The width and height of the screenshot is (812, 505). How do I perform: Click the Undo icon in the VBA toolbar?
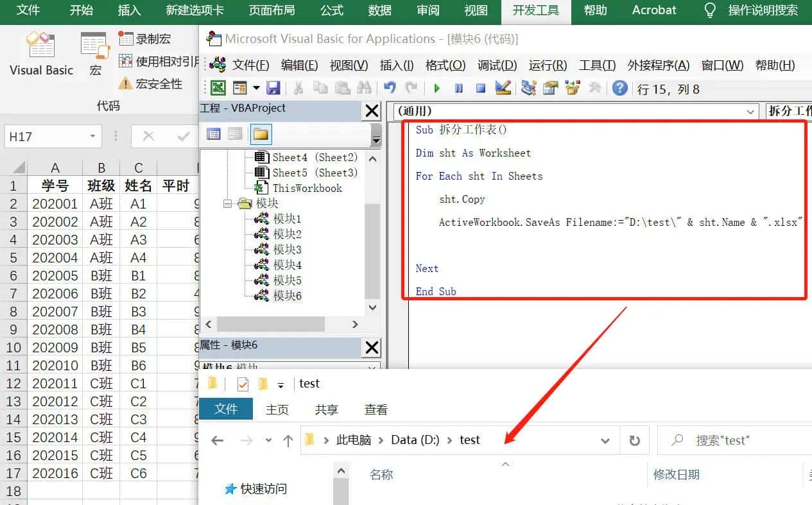pos(390,88)
